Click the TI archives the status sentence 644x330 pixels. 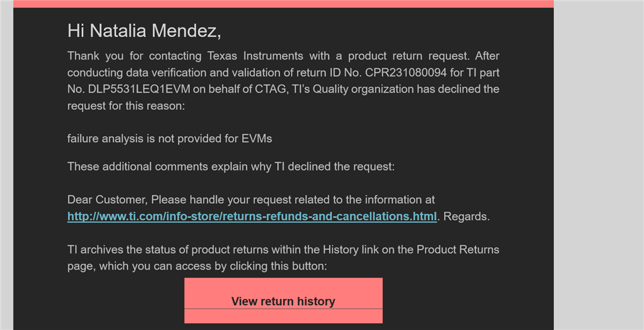pyautogui.click(x=283, y=258)
